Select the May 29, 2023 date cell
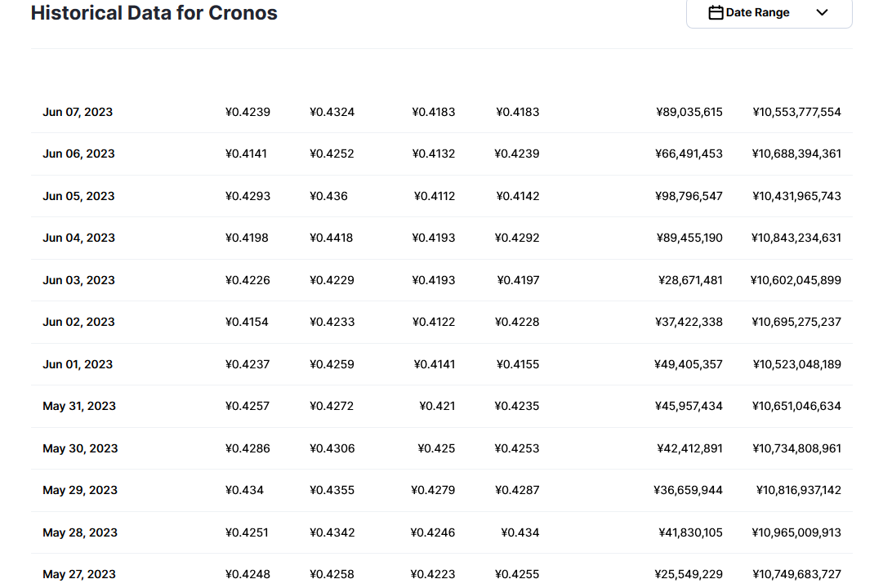 click(80, 490)
